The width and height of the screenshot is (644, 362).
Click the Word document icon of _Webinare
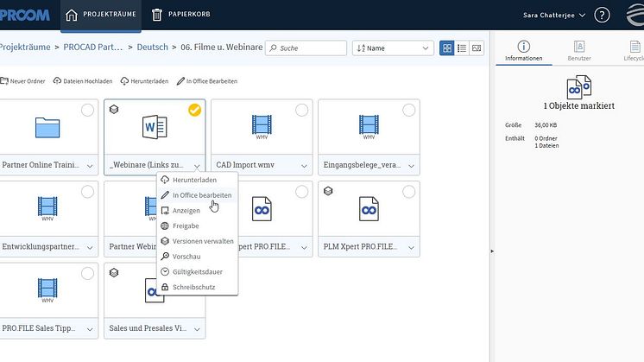tap(155, 127)
